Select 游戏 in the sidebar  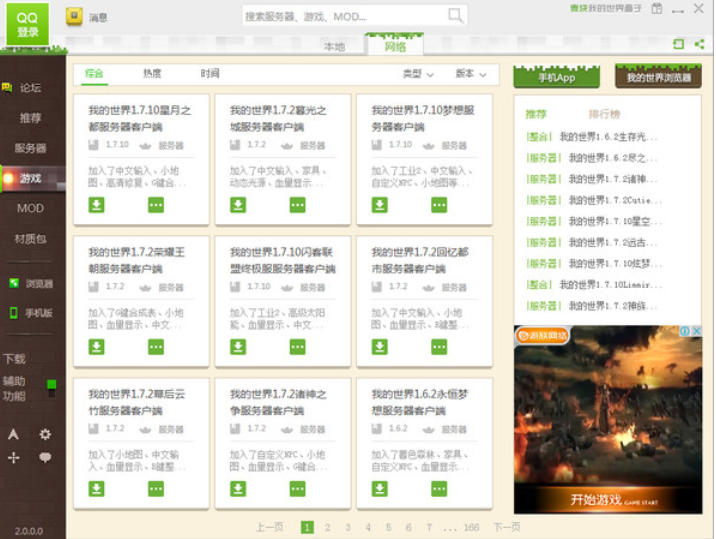[30, 178]
